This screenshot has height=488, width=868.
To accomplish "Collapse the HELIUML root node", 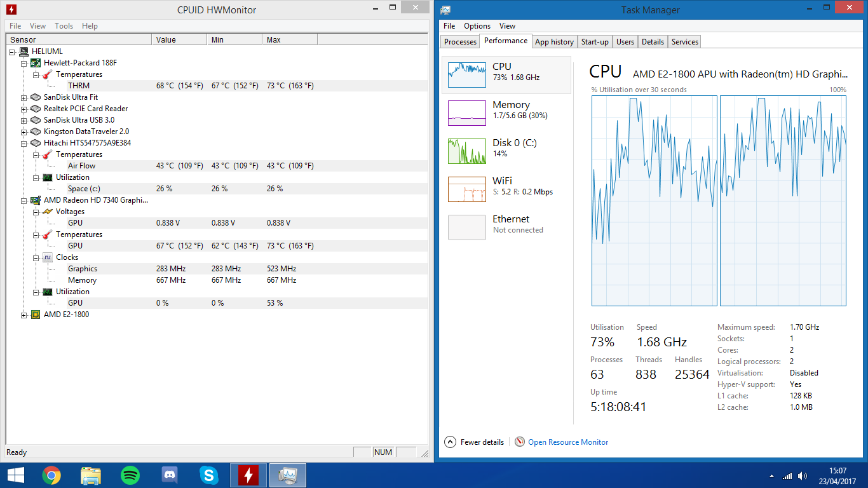I will (x=13, y=51).
